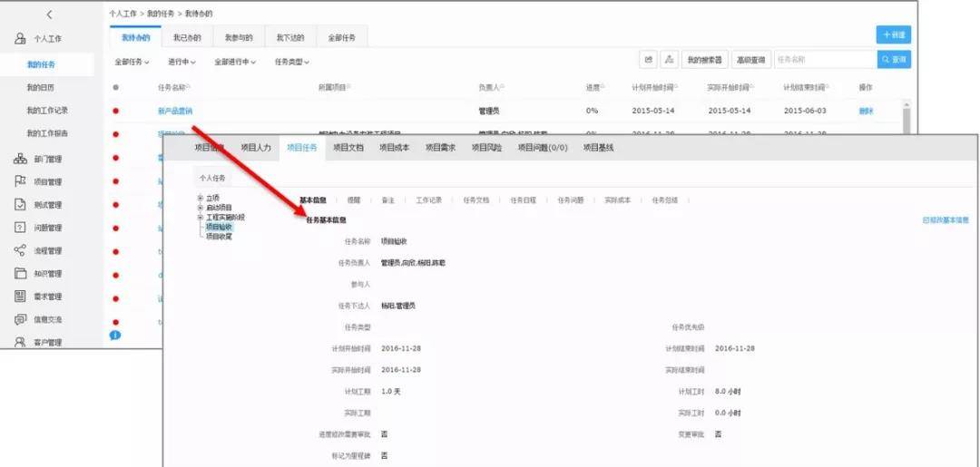Click the 个人工作 person icon in sidebar

[20, 39]
